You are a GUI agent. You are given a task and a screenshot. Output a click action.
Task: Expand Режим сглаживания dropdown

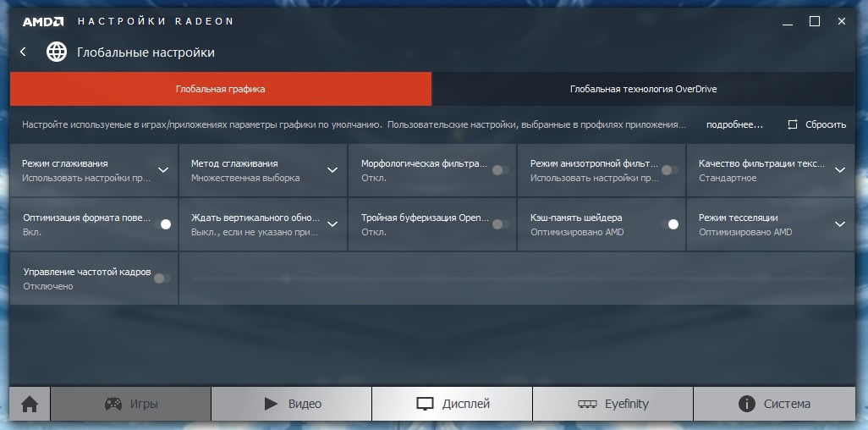pos(163,170)
